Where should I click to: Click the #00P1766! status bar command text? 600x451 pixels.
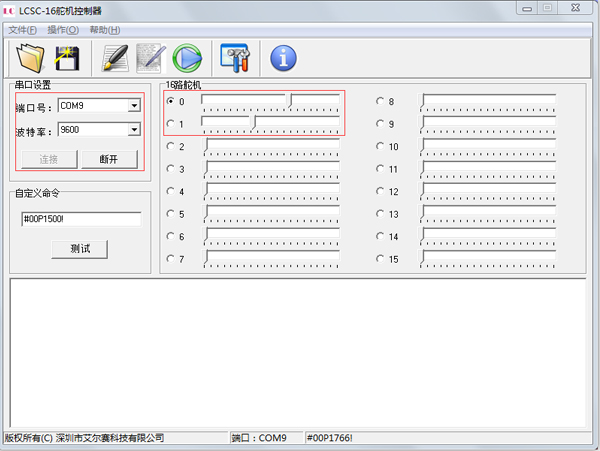[329, 438]
